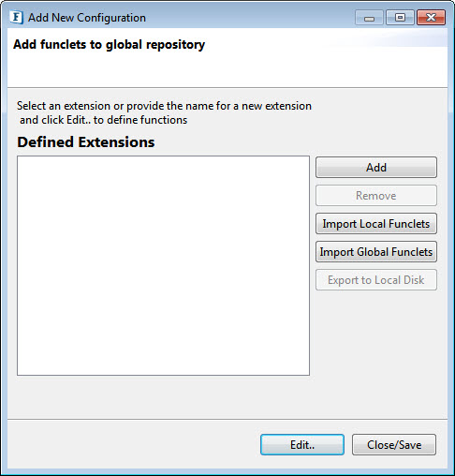Select the Add funclets to global repository heading
The height and width of the screenshot is (476, 455).
(x=109, y=45)
